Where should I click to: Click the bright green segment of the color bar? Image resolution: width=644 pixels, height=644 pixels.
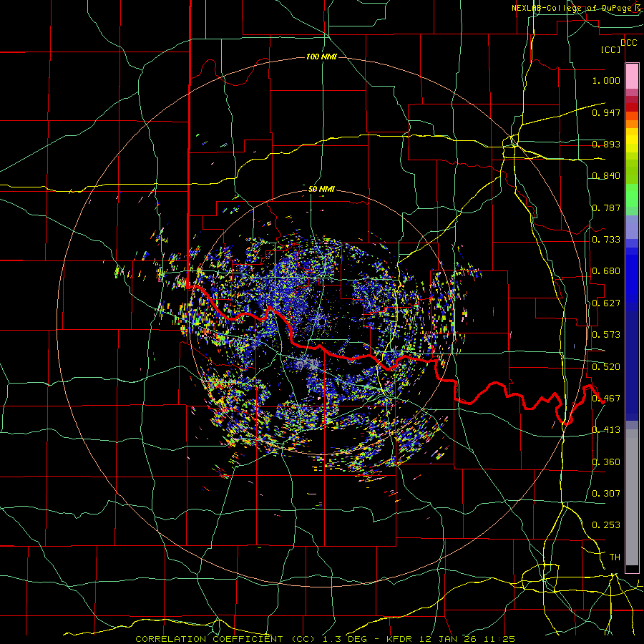tap(632, 195)
